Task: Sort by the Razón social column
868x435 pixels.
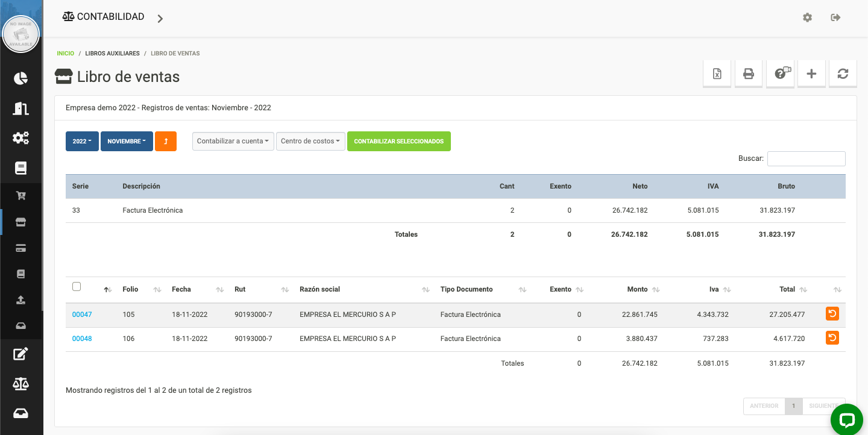Action: pos(364,289)
